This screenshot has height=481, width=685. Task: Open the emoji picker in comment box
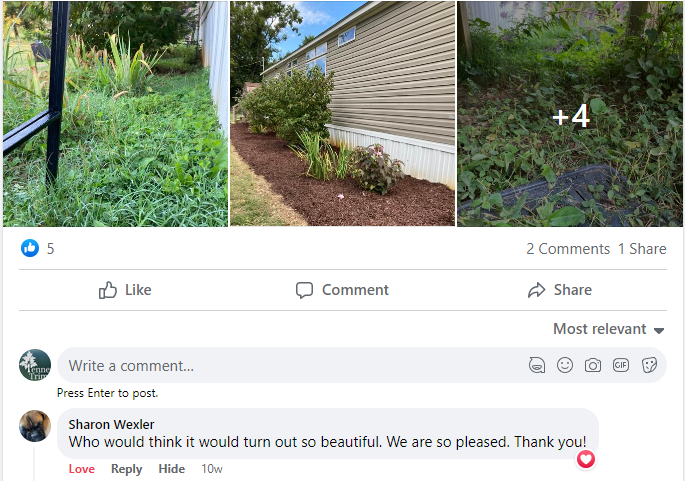click(565, 365)
